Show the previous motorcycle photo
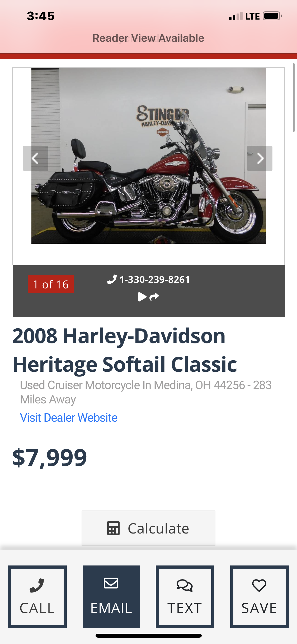This screenshot has height=644, width=297. pos(36,158)
